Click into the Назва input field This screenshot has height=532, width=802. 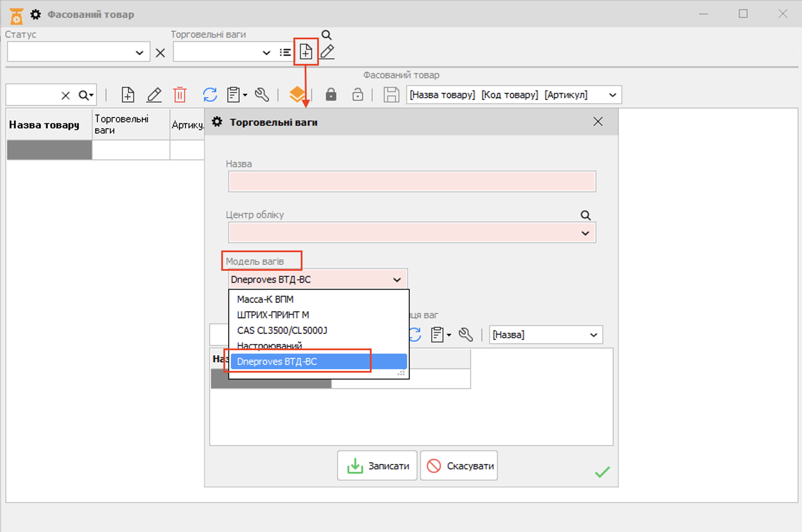(412, 181)
